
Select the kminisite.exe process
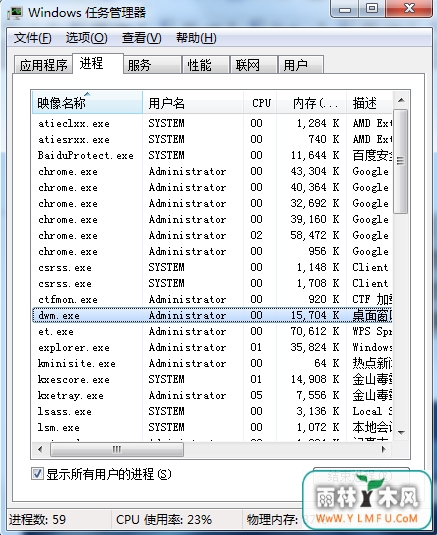pos(212,363)
